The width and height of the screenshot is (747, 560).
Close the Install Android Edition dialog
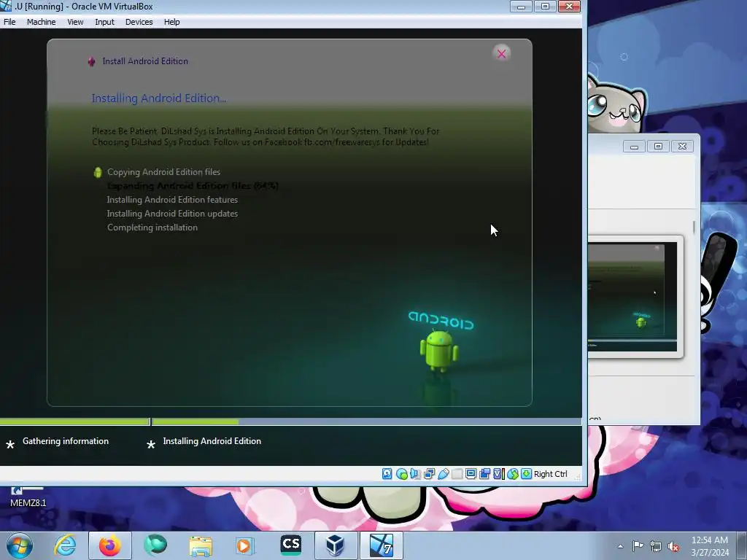pos(501,54)
